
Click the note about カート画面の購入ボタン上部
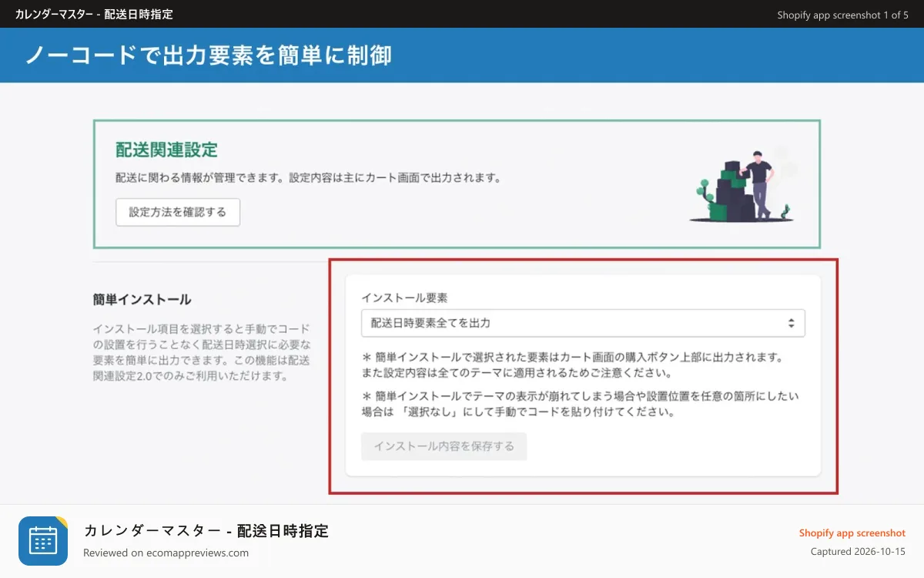click(x=572, y=365)
